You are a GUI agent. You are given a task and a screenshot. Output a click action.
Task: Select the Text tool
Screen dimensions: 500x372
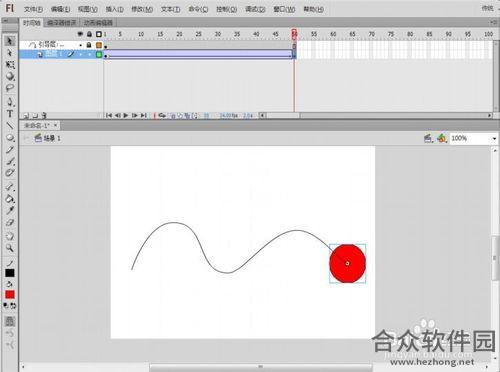pyautogui.click(x=10, y=114)
